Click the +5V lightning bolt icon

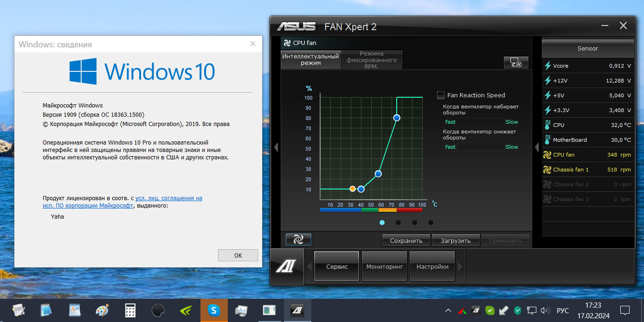(x=547, y=95)
